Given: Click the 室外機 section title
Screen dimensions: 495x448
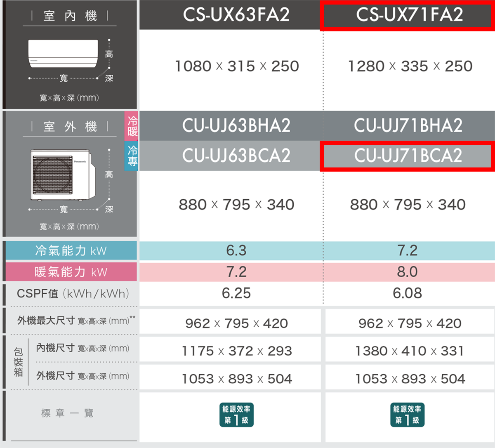Looking at the screenshot, I should 70,126.
